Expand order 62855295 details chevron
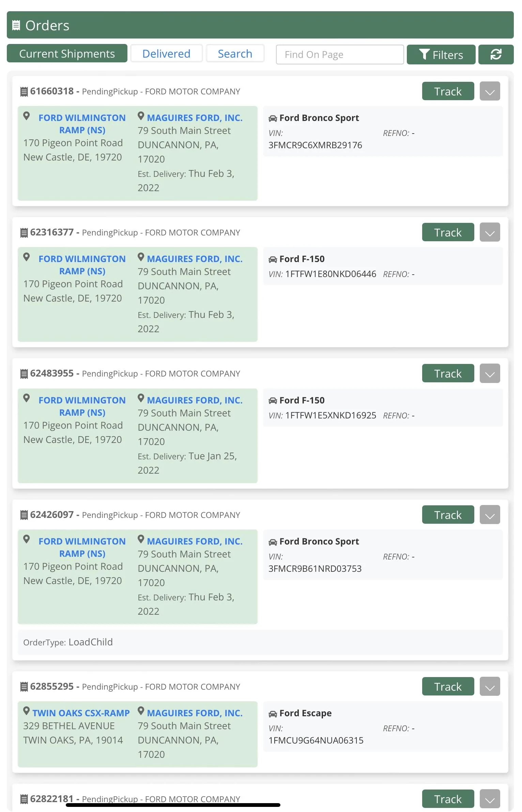522x812 pixels. (490, 686)
